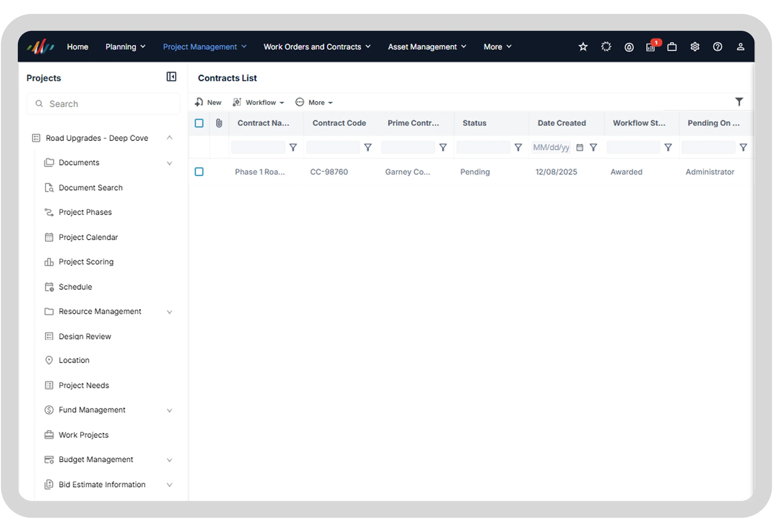Image resolution: width=773 pixels, height=532 pixels.
Task: Collapse the Projects sidebar panel icon
Action: coord(172,77)
